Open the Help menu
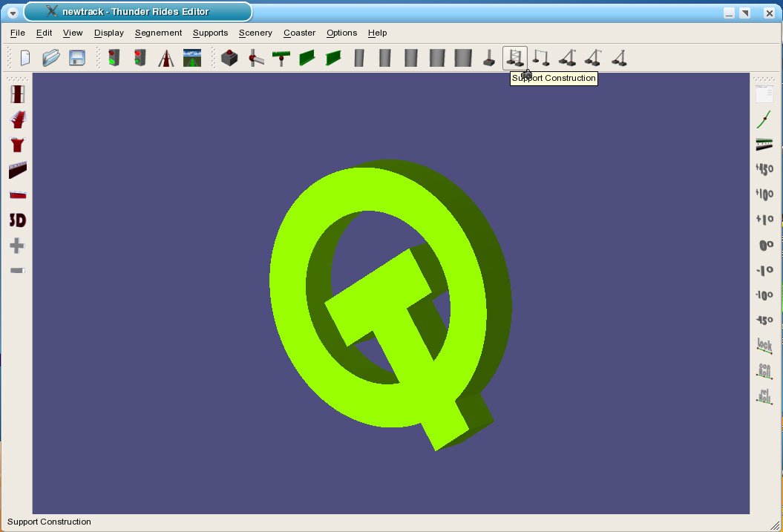The height and width of the screenshot is (532, 783). click(377, 33)
